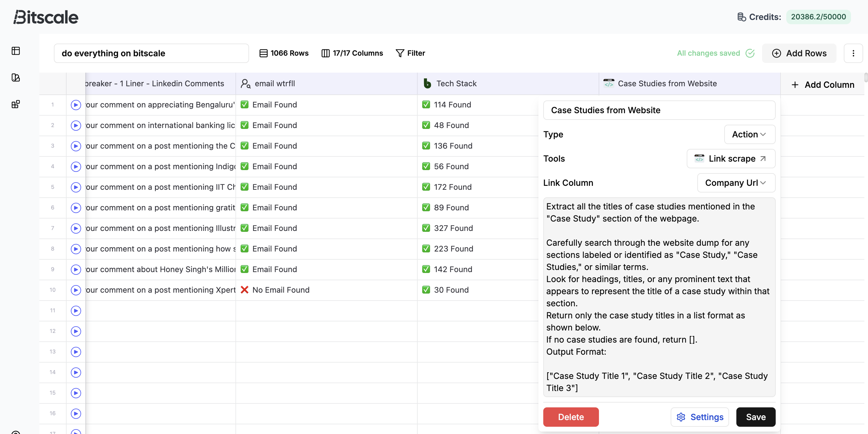This screenshot has height=434, width=868.
Task: Open the '327 Found' Tech Stack cell
Action: pyautogui.click(x=478, y=229)
